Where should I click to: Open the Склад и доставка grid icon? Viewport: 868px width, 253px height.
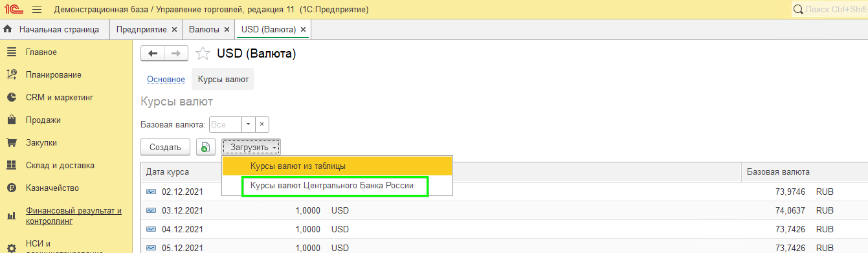pyautogui.click(x=11, y=166)
